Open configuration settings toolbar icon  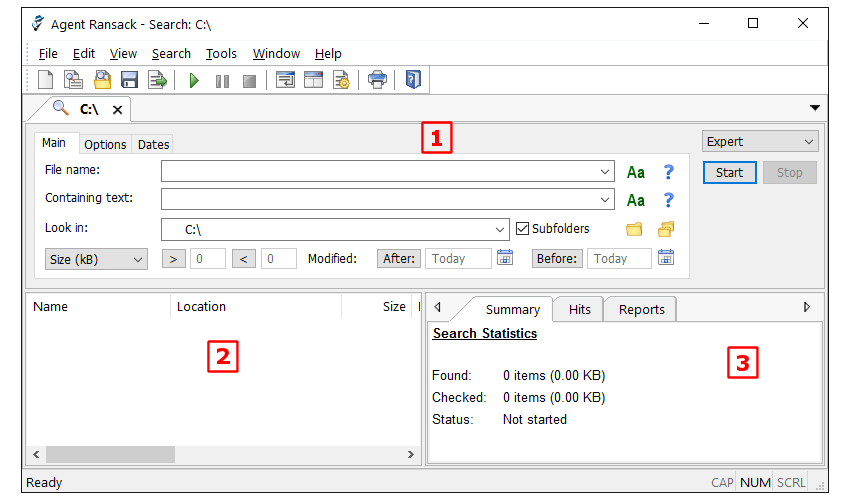click(342, 80)
